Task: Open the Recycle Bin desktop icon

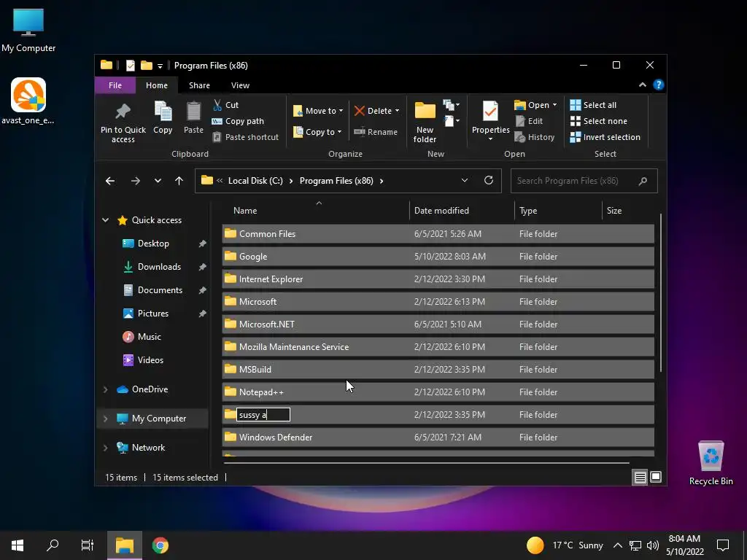Action: [711, 463]
